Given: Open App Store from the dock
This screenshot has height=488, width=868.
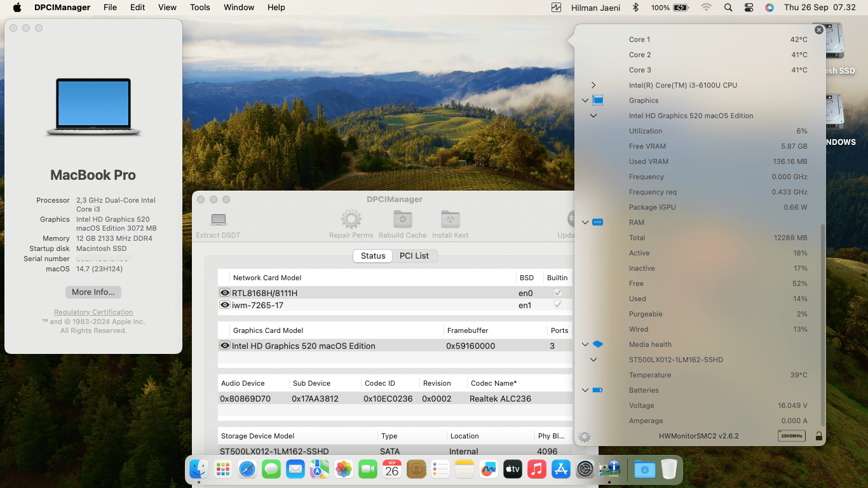Looking at the screenshot, I should (x=561, y=470).
